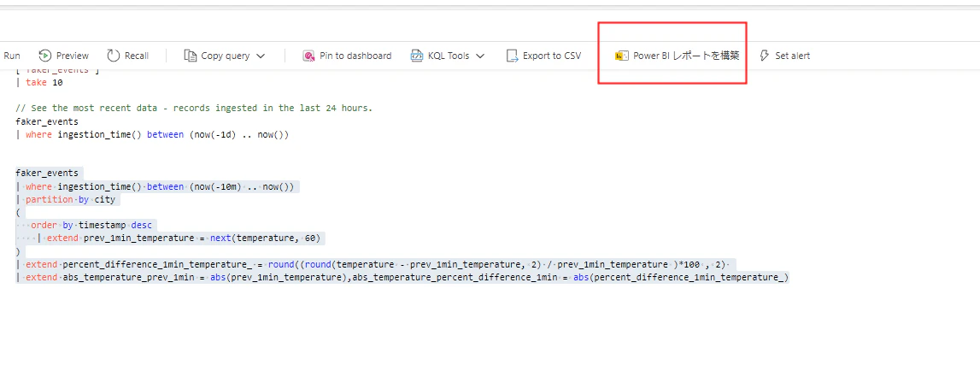980x365 pixels.
Task: Click the 'percent_difference_1min_temperature_' extend line
Action: coord(373,264)
